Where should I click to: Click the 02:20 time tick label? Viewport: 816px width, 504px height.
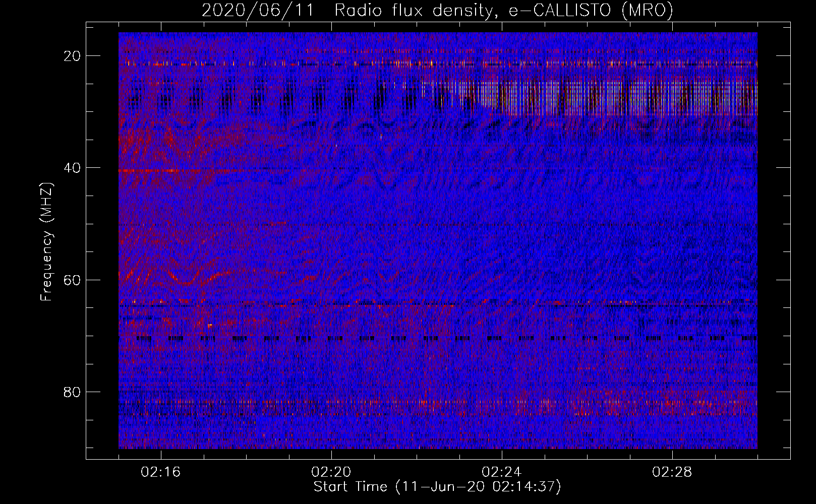click(331, 472)
